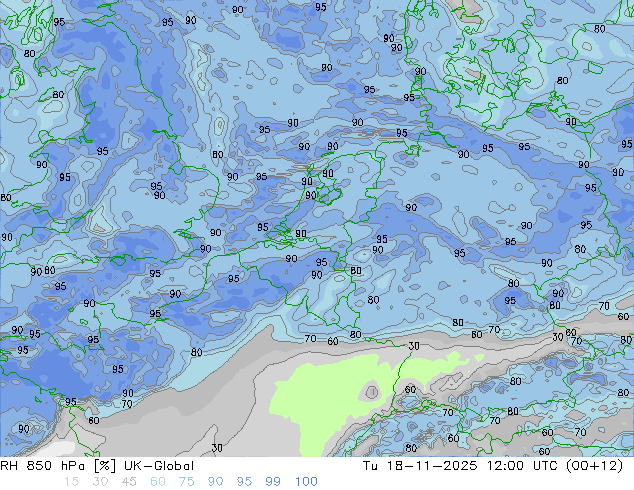The width and height of the screenshot is (634, 490).
Task: Click the 'UK-Global' model name
Action: (159, 466)
